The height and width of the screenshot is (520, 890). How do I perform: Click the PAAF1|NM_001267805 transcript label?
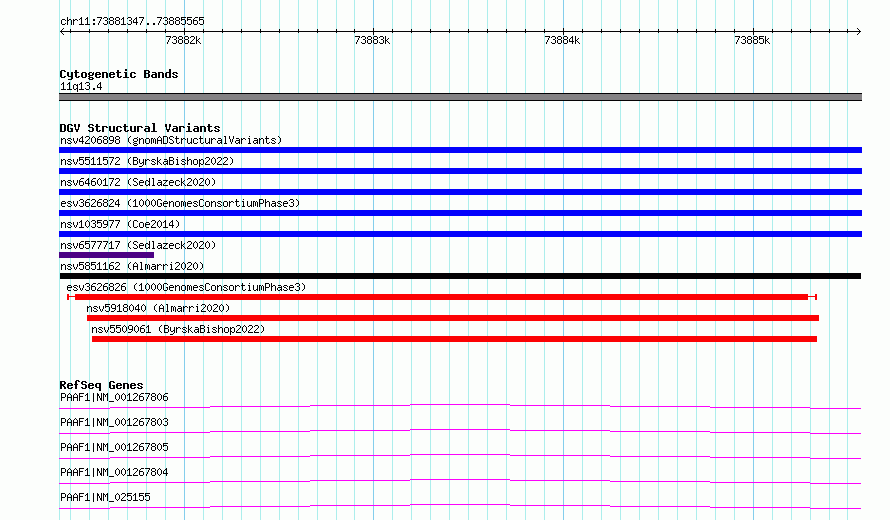(x=114, y=447)
